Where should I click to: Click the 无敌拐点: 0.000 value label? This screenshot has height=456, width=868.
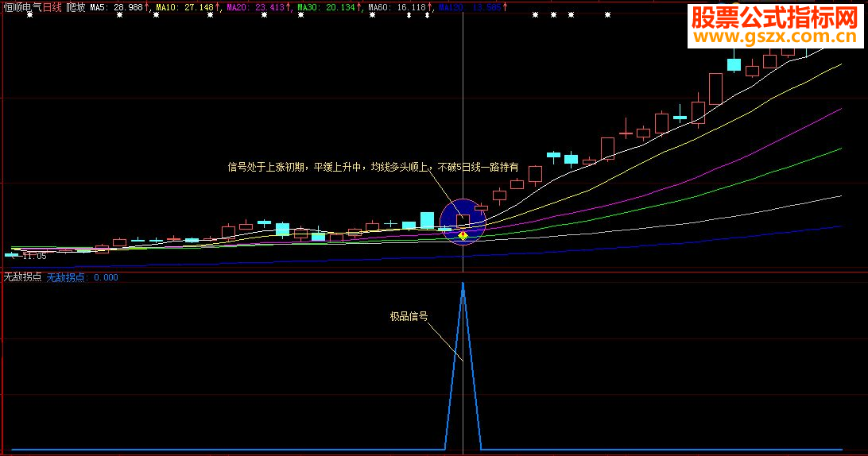82,277
